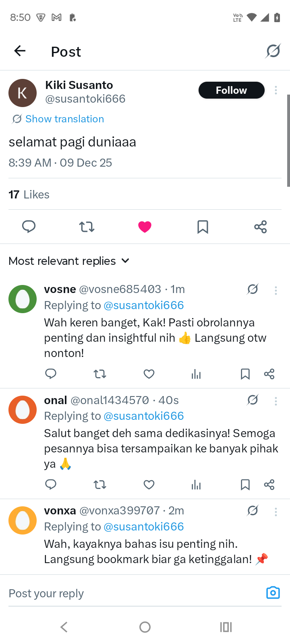Share Kiki Susanto's main post
The width and height of the screenshot is (290, 644).
(x=261, y=227)
